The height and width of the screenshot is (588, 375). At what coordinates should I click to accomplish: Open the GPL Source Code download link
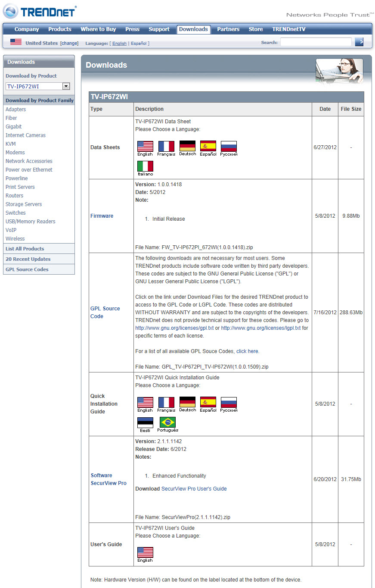coord(105,313)
